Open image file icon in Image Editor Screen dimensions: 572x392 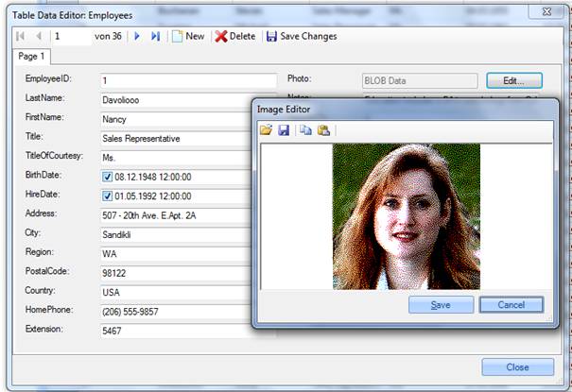(x=267, y=129)
